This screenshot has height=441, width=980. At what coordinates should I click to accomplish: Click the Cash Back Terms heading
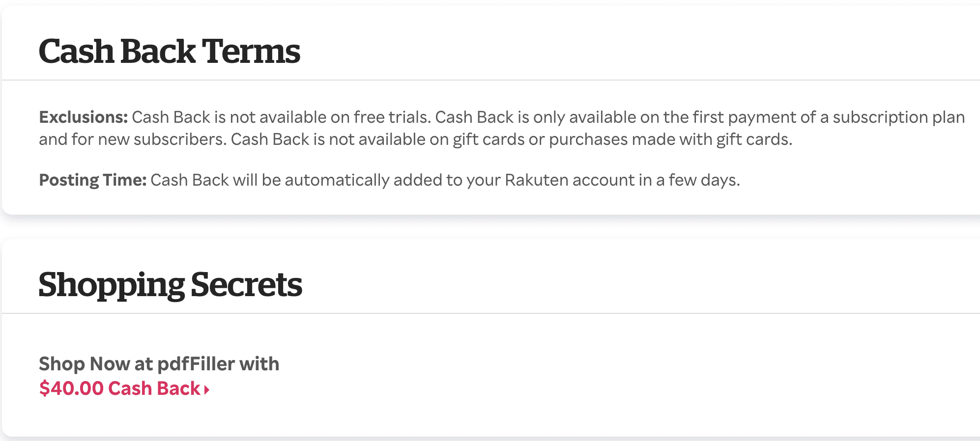click(169, 52)
